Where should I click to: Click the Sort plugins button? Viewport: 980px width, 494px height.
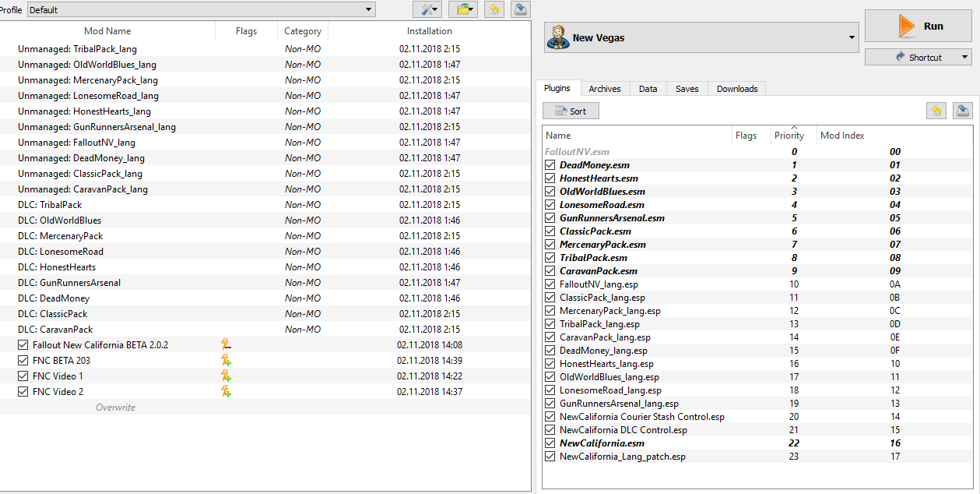(x=571, y=111)
